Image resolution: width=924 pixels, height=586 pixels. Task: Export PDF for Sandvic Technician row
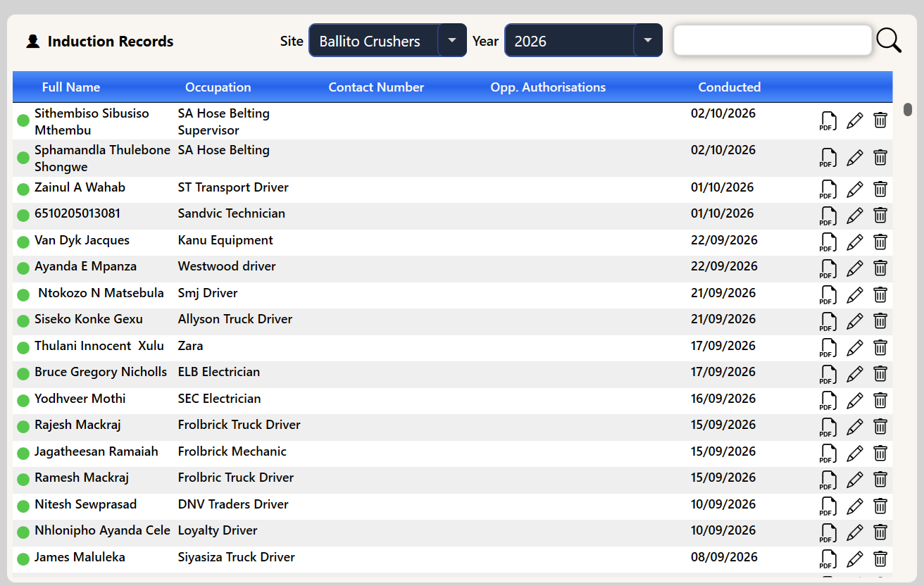(x=828, y=216)
